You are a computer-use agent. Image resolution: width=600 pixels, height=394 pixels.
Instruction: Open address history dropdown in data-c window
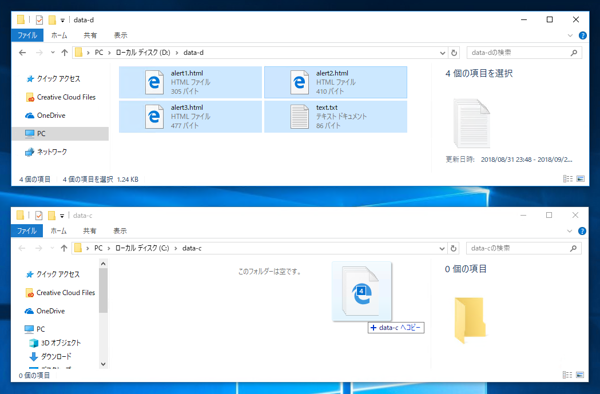442,248
